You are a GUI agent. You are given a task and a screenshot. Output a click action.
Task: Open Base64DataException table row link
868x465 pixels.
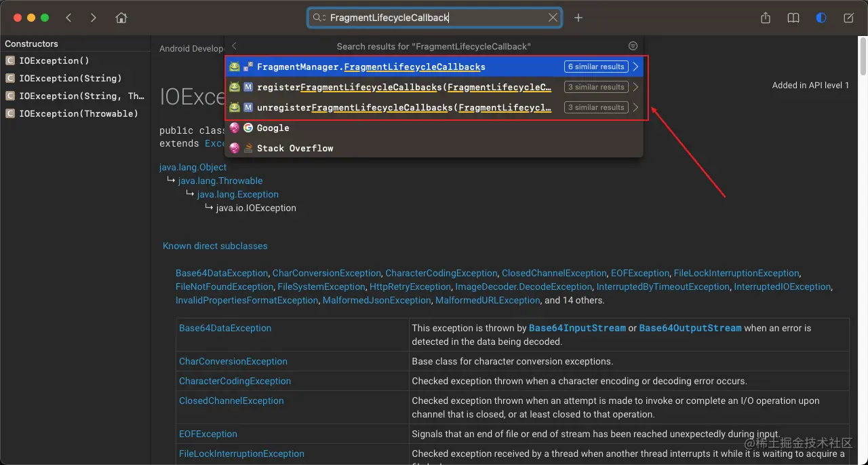[225, 328]
